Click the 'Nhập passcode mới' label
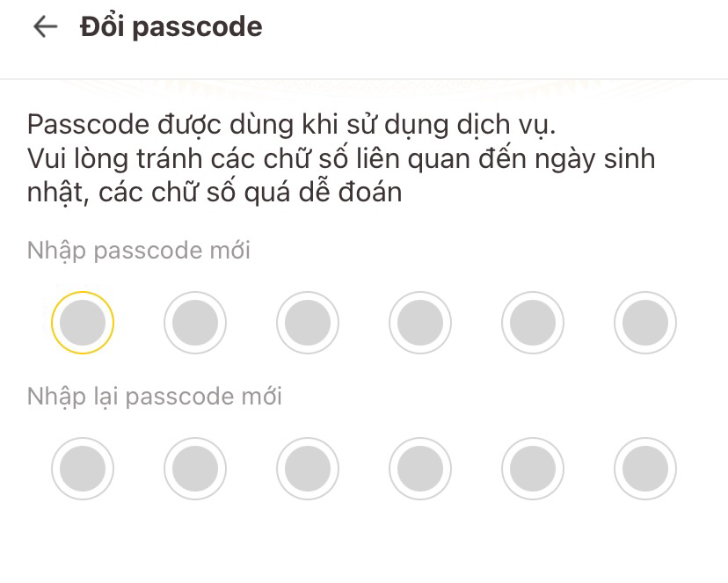Screen dimensions: 728x583 click(x=138, y=250)
